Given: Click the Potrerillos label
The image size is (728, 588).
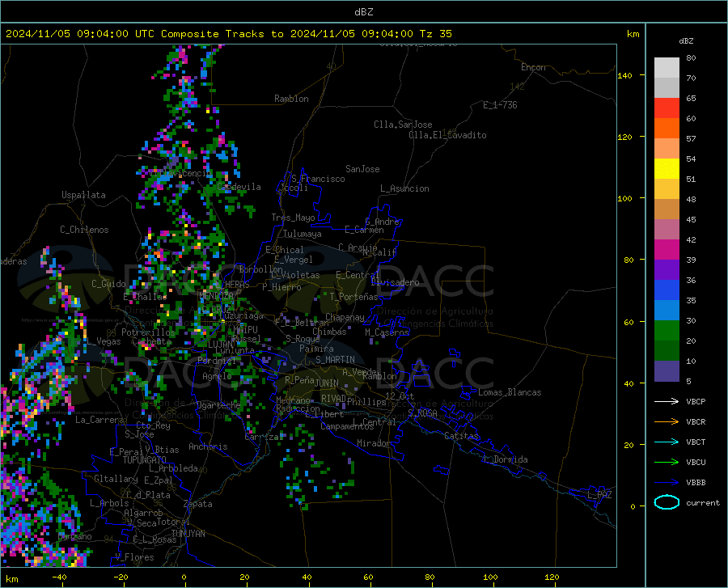Looking at the screenshot, I should click(x=148, y=332).
